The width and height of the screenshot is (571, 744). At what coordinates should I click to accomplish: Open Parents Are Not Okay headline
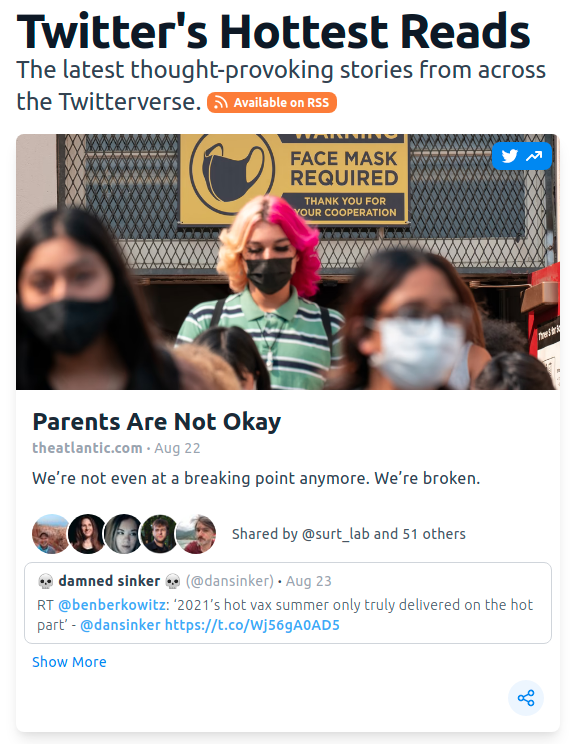coord(157,422)
